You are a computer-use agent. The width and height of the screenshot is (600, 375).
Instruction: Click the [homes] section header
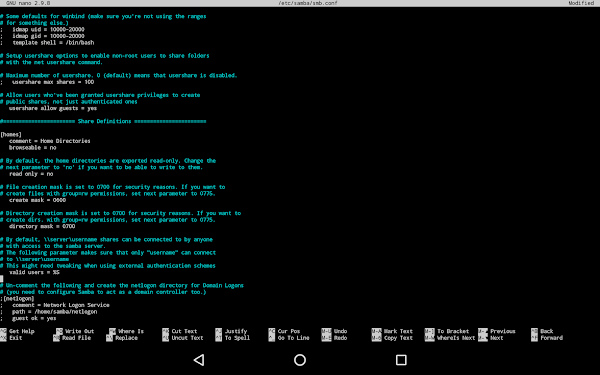point(11,134)
